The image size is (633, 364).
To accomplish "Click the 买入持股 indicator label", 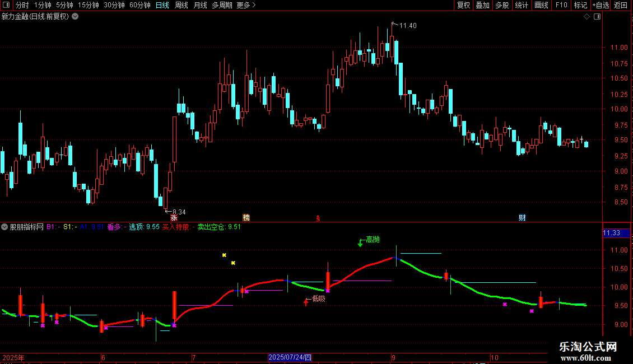I will click(176, 227).
